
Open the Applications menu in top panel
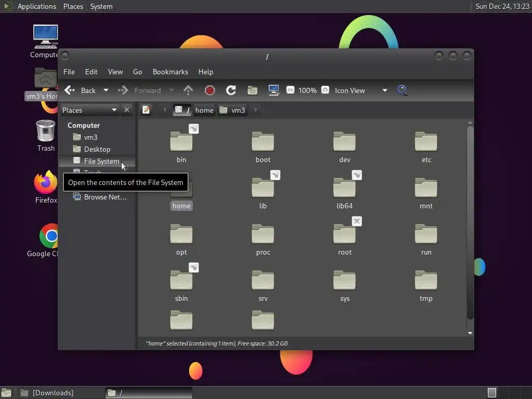click(37, 6)
